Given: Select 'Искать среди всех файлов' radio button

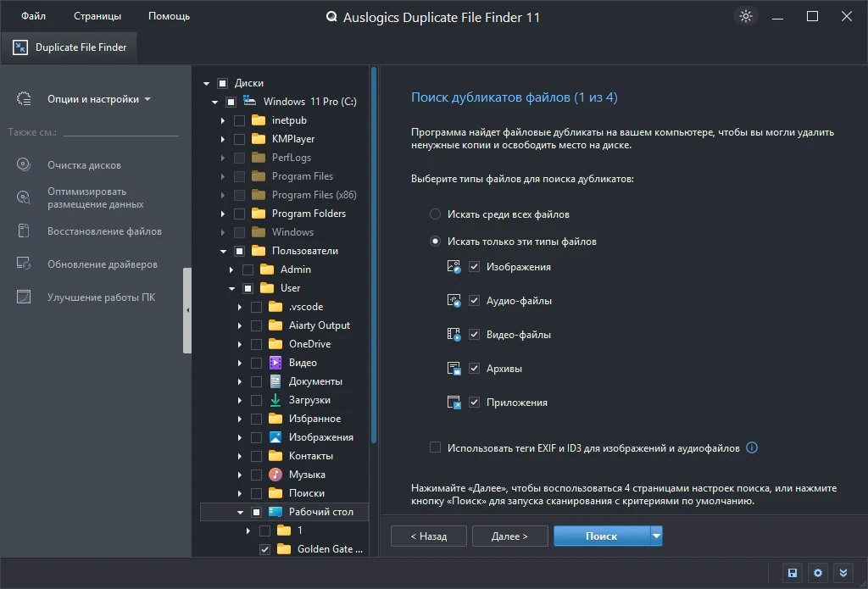Looking at the screenshot, I should point(435,214).
